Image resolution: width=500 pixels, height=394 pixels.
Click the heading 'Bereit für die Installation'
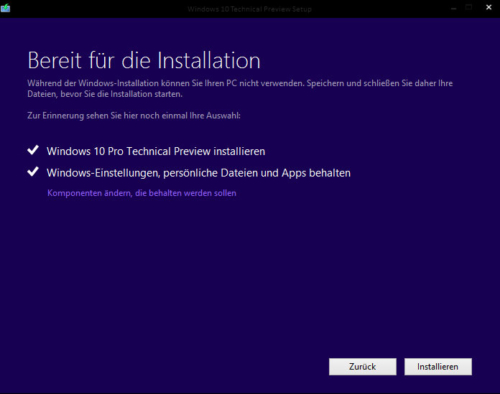pyautogui.click(x=144, y=60)
